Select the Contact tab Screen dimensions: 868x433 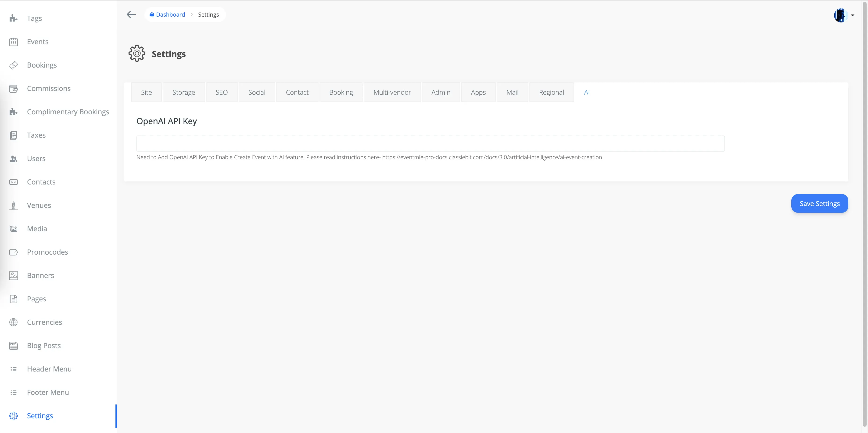tap(297, 92)
